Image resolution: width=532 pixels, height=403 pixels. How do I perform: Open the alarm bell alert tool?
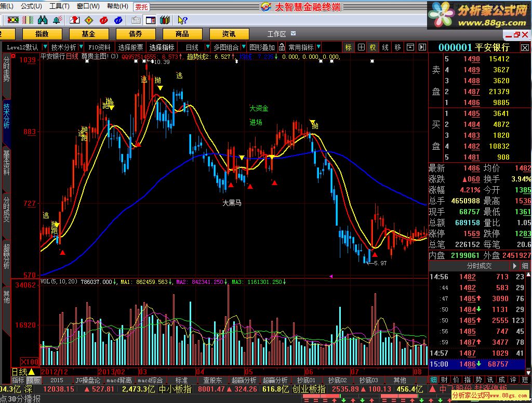57,20
